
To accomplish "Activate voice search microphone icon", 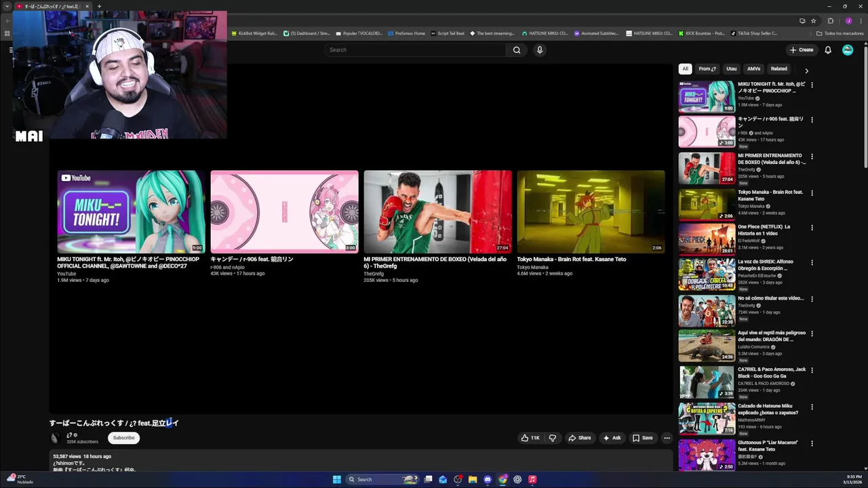I will point(540,49).
